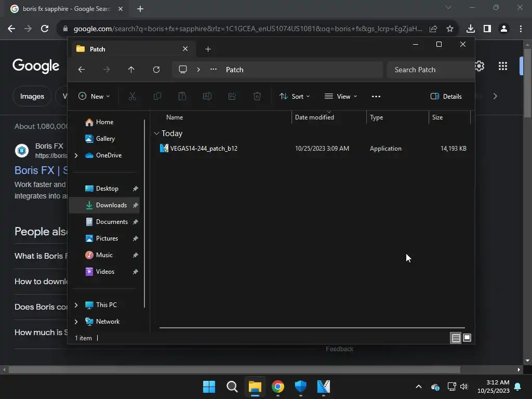Click the Paste clipboard icon in Explorer toolbar
This screenshot has width=532, height=399.
(x=182, y=96)
